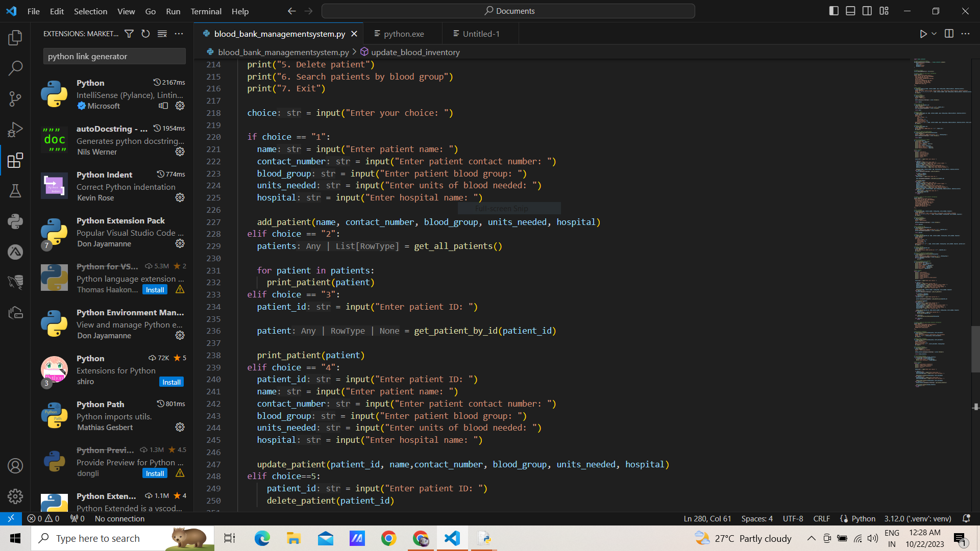Toggle the bottom panel layout
980x551 pixels.
click(850, 11)
